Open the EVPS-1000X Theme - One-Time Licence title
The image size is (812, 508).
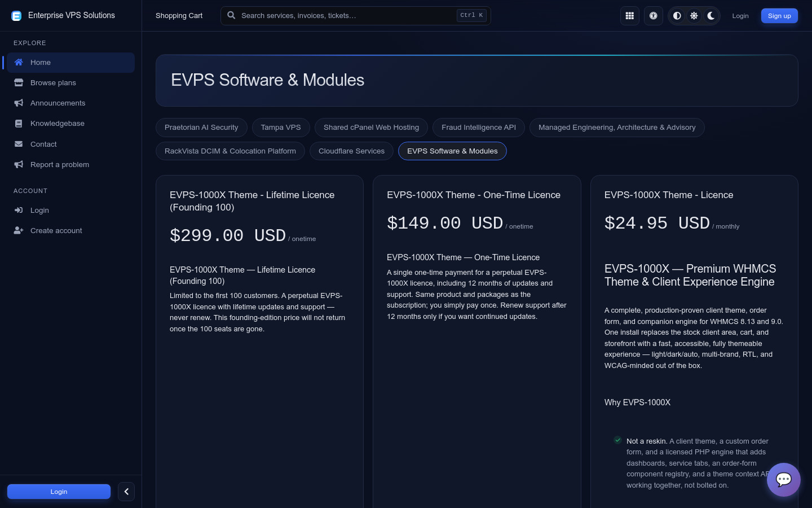[474, 195]
